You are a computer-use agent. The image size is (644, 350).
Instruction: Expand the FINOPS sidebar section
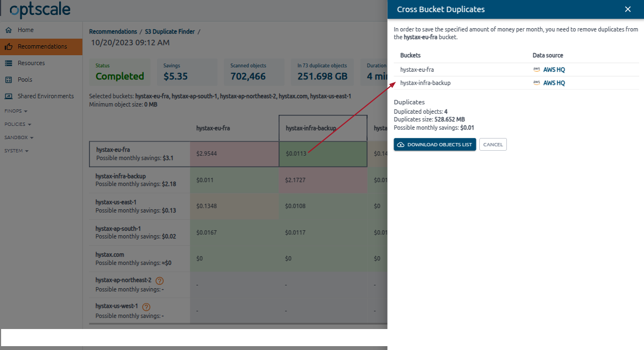coord(16,111)
